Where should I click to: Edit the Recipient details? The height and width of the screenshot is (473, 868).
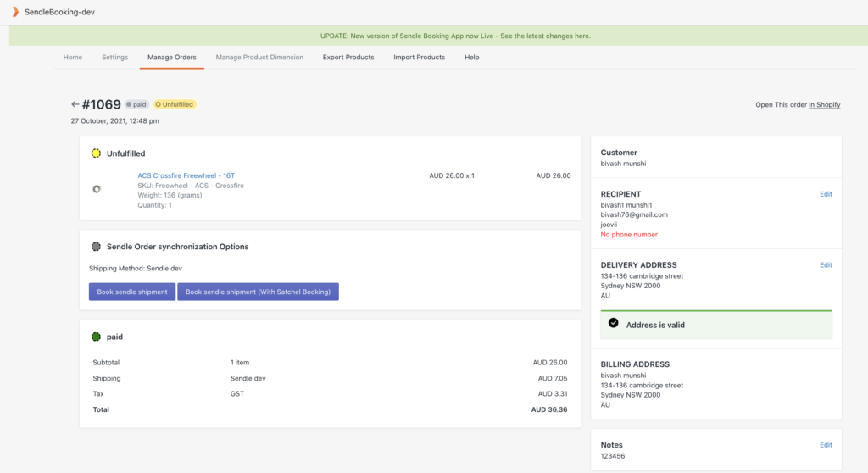click(x=826, y=194)
